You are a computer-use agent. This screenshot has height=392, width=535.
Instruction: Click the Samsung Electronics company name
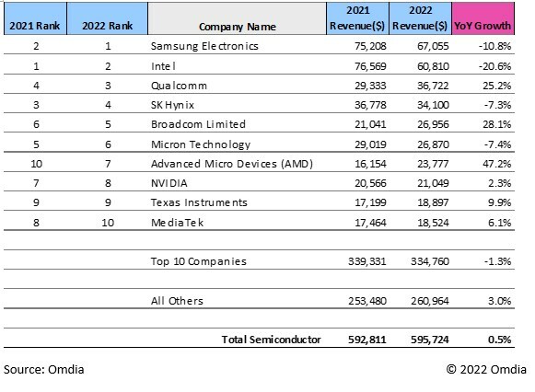204,46
